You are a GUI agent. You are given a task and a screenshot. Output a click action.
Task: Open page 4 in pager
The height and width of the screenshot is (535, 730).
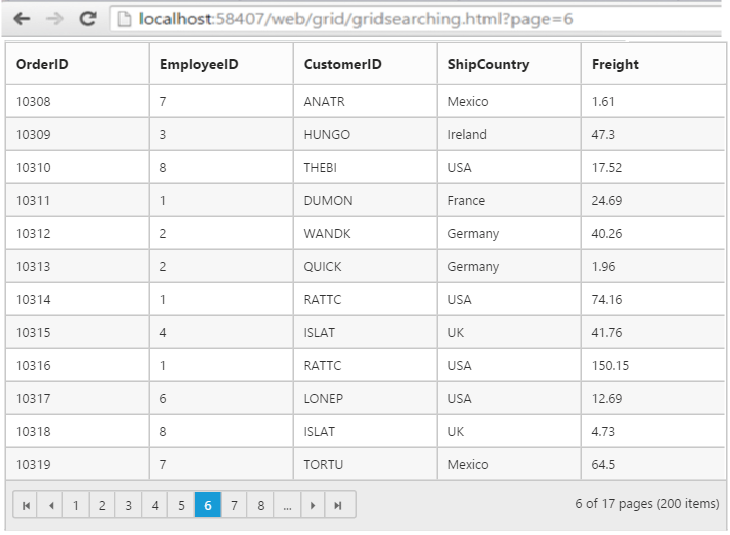click(x=155, y=505)
